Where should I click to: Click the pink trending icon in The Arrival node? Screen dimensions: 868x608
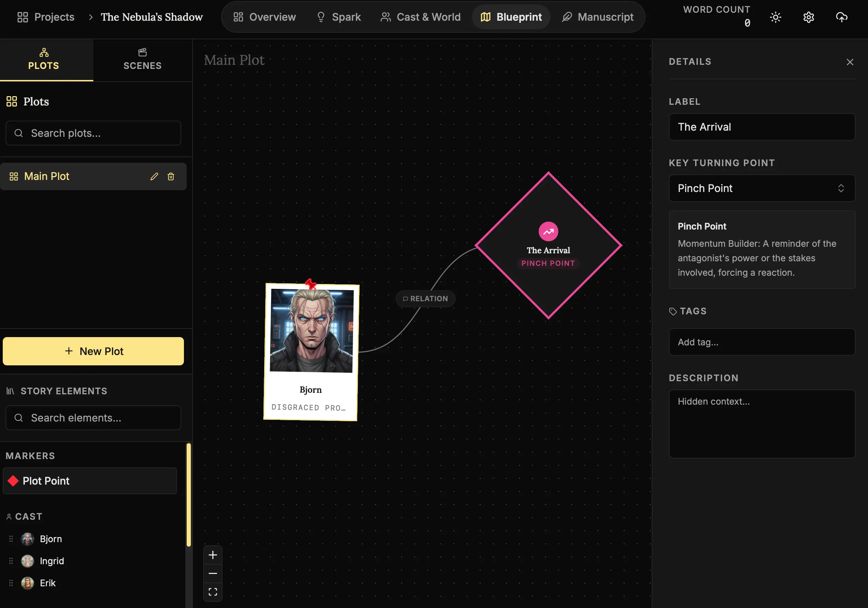(548, 232)
